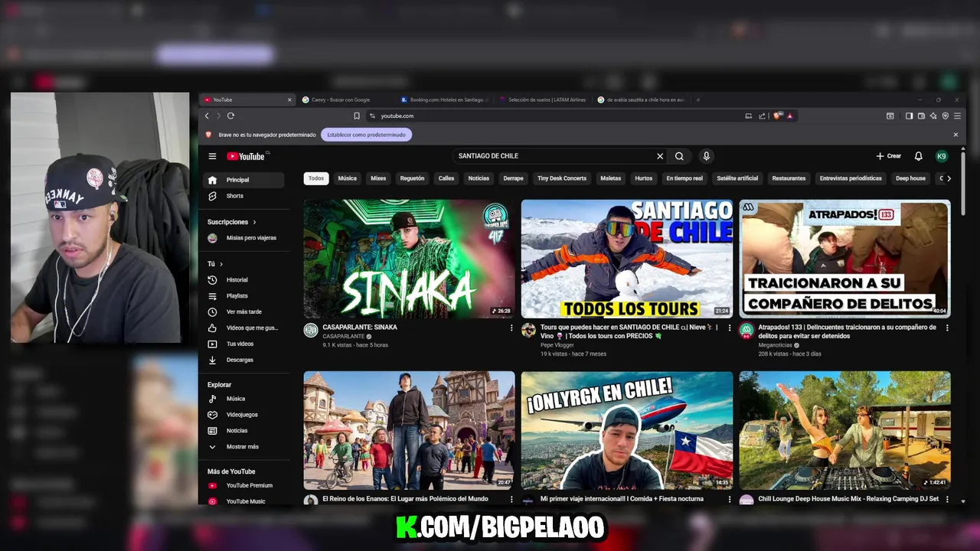Open Tus videos in the sidebar
Viewport: 980px width, 551px height.
243,344
